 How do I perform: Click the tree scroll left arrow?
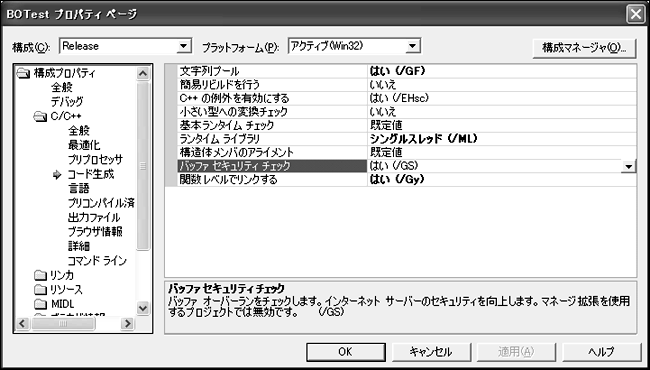22,324
